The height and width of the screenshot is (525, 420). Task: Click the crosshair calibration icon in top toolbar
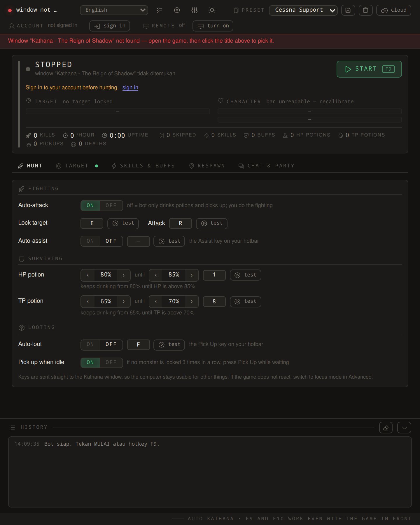pyautogui.click(x=177, y=10)
